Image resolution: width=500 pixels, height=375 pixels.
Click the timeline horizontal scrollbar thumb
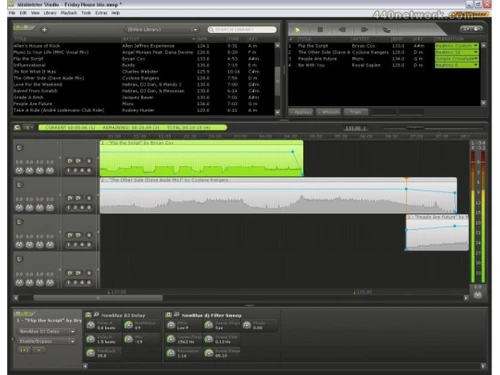(x=98, y=298)
